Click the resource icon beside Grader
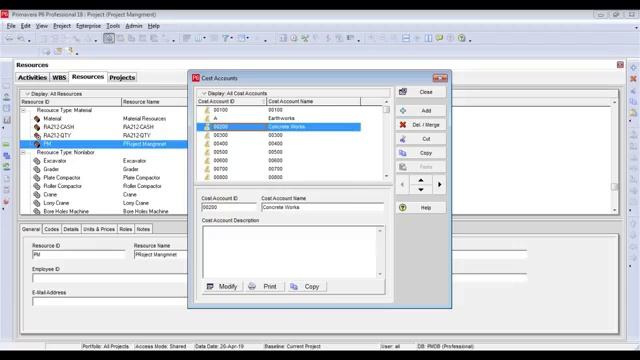The image size is (640, 360). (x=37, y=169)
